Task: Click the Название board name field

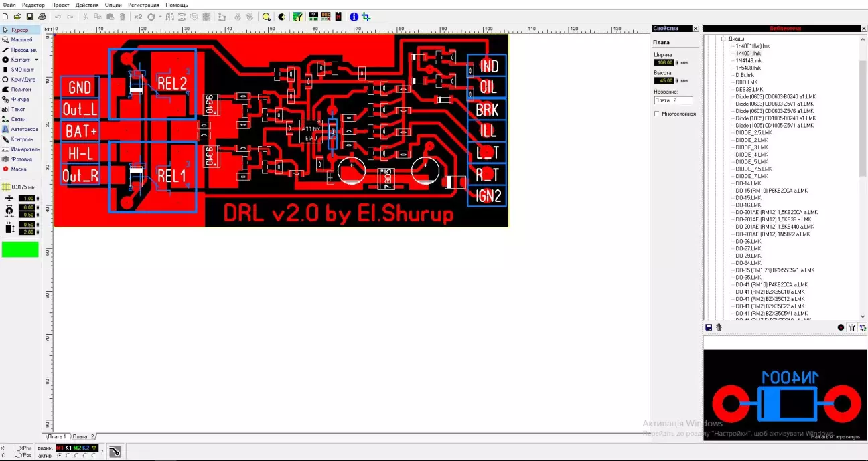Action: point(673,100)
